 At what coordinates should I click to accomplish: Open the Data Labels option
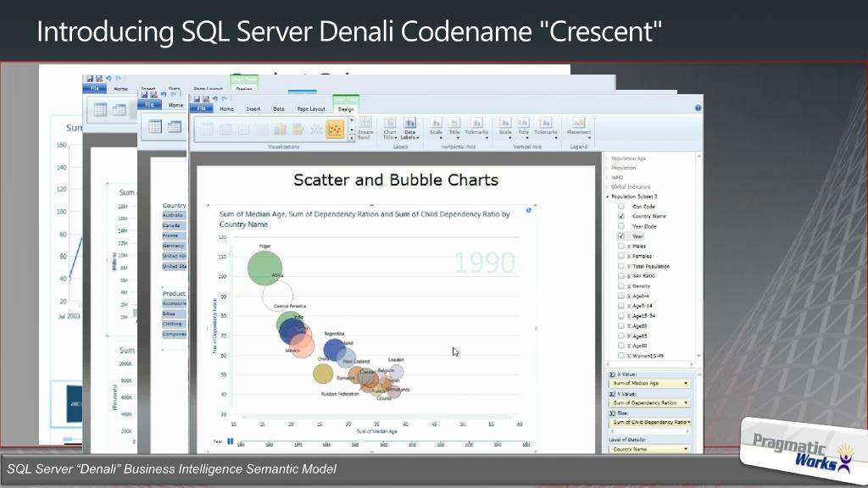(x=409, y=128)
